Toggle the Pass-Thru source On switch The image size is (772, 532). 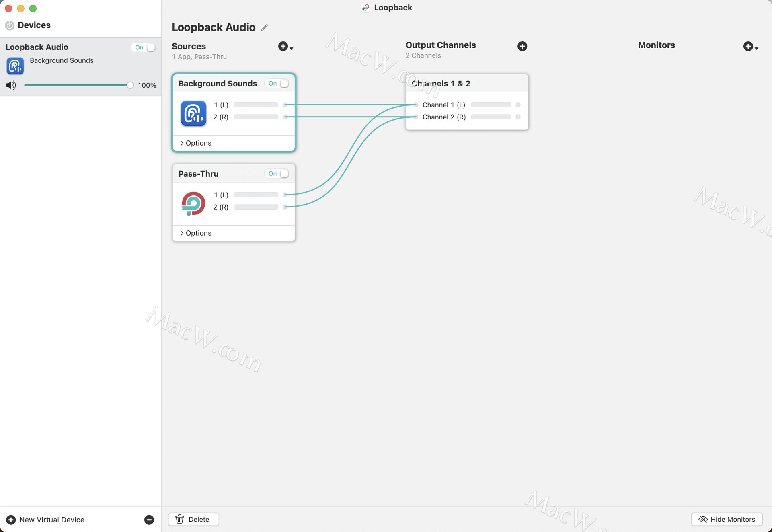click(277, 174)
